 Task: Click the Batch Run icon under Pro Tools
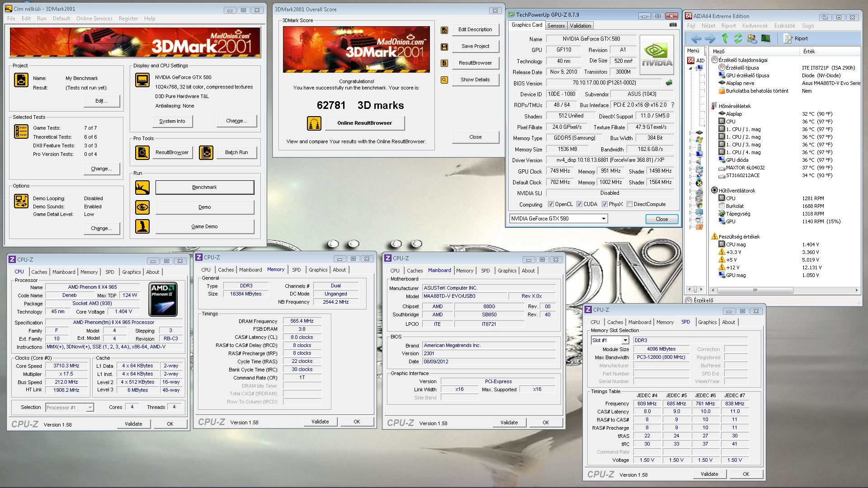[206, 152]
